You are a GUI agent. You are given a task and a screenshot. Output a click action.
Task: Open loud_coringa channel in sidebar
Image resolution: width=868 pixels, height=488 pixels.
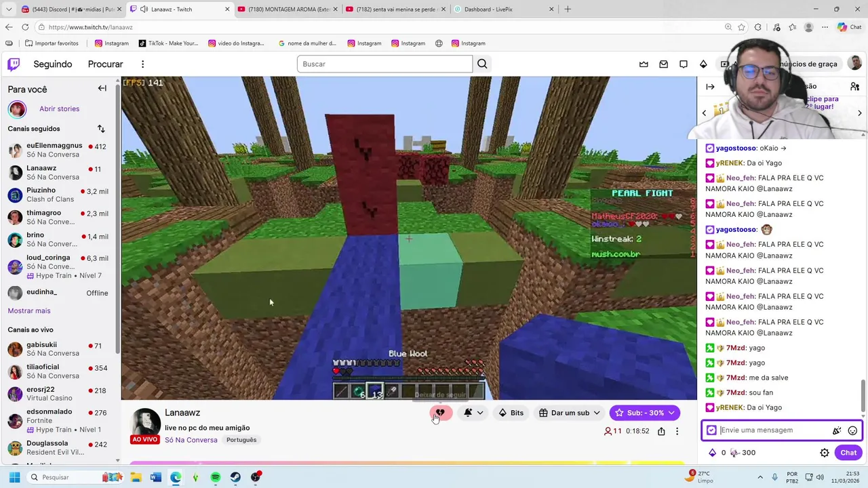(x=58, y=266)
